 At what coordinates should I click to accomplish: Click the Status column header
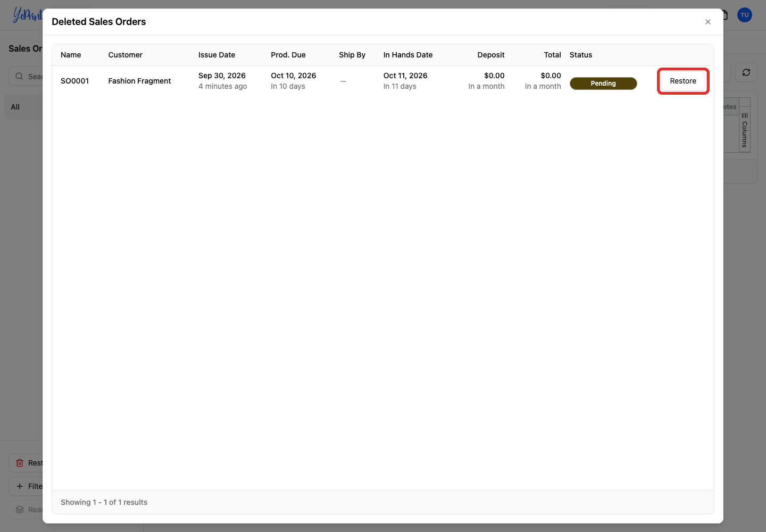[581, 55]
